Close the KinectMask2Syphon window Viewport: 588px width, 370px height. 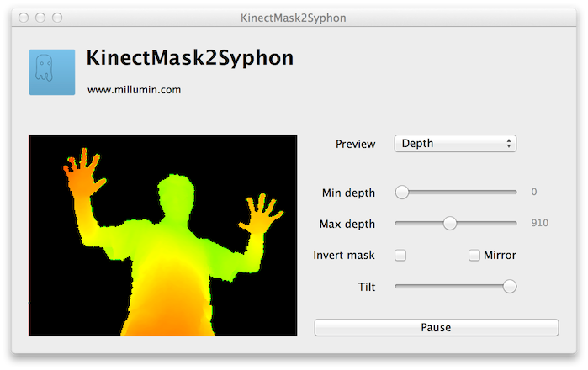click(x=24, y=18)
